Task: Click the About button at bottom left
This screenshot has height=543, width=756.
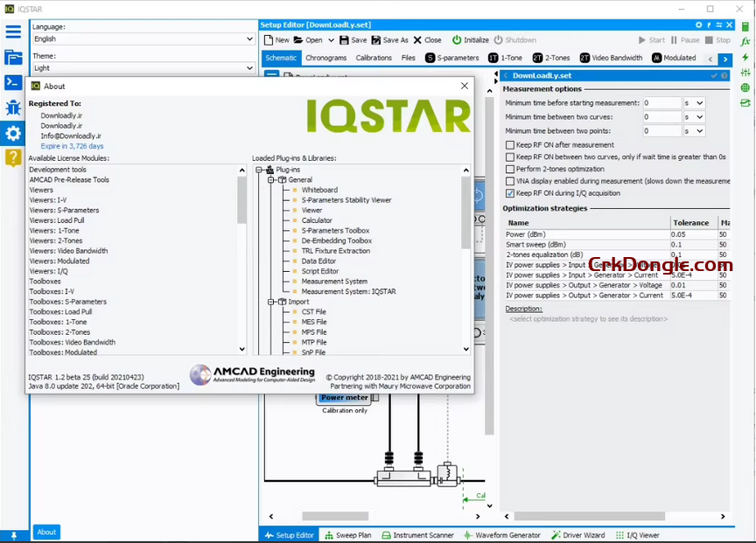Action: tap(46, 532)
